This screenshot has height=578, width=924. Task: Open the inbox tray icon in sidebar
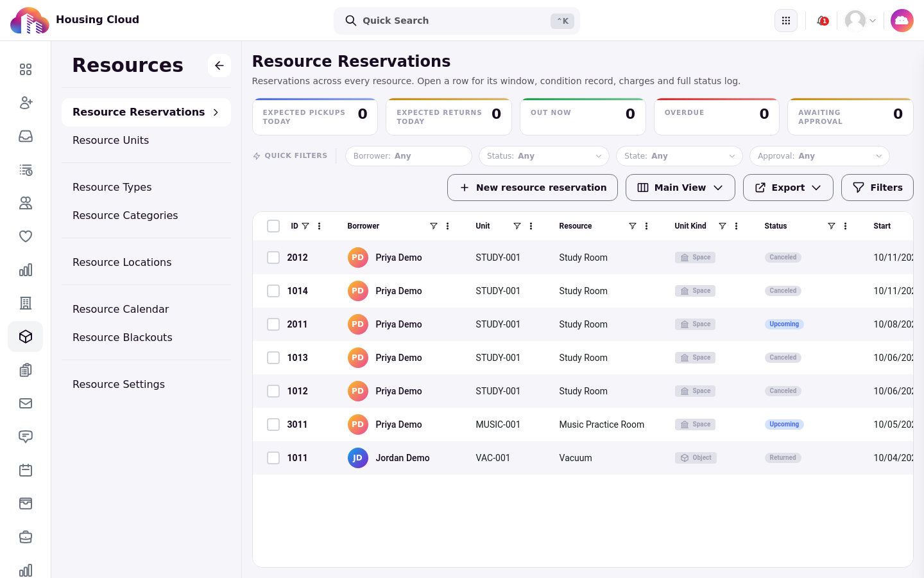coord(26,136)
